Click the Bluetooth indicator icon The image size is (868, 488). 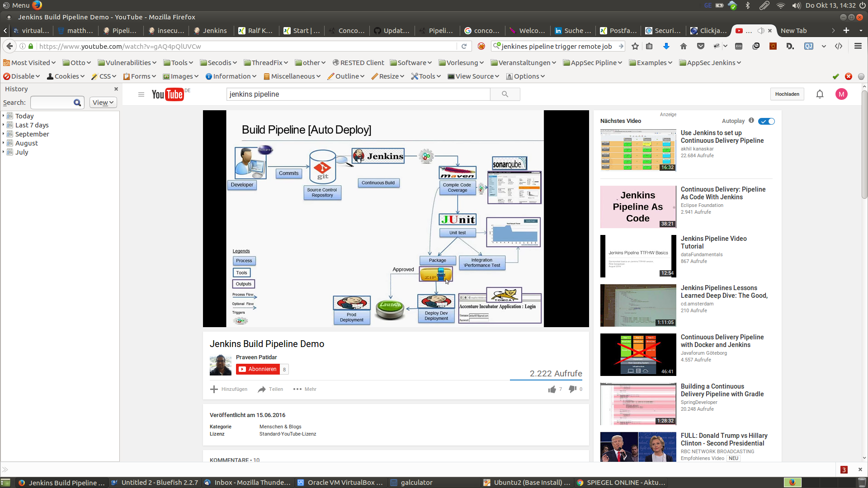coord(748,5)
